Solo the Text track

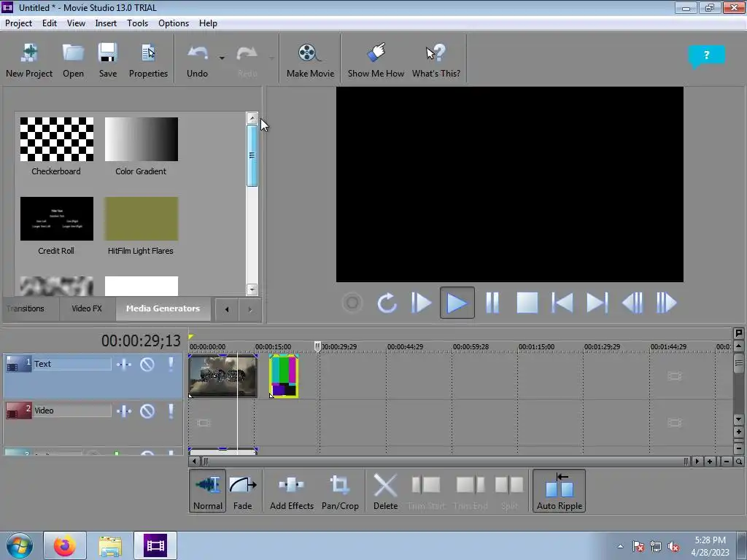(x=171, y=365)
